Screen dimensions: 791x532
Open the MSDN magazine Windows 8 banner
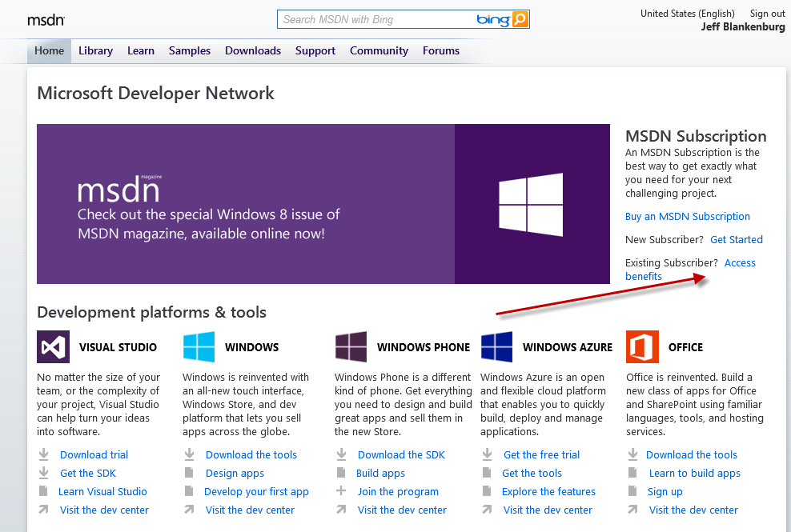[x=323, y=204]
